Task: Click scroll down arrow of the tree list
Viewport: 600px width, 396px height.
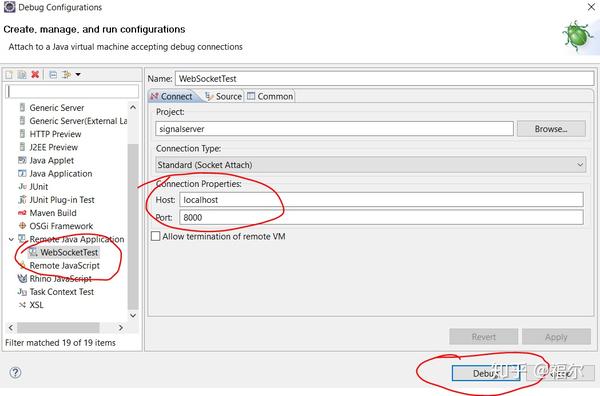Action: [133, 316]
